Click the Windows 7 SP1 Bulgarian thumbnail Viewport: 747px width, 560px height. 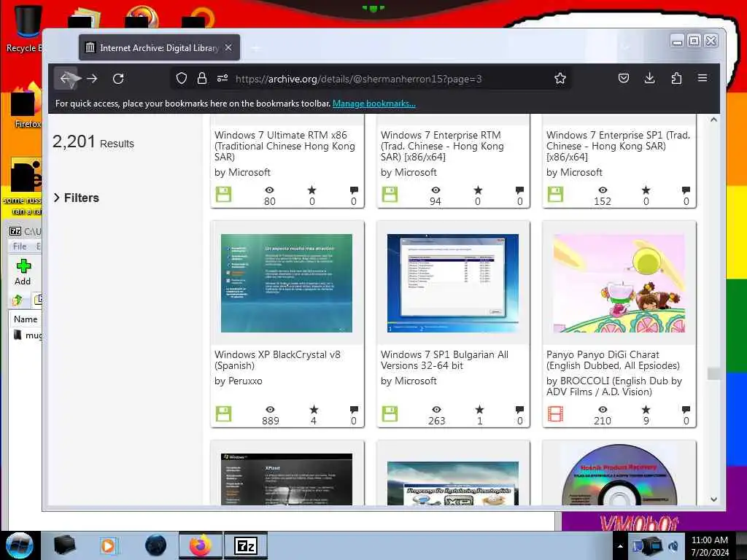click(x=453, y=284)
